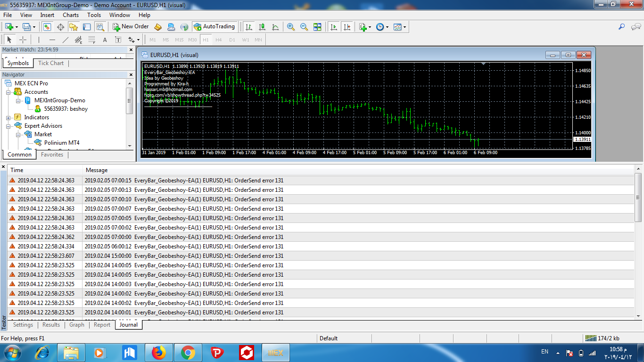This screenshot has width=644, height=362.
Task: Open the Indicators list dropdown
Action: point(365,27)
